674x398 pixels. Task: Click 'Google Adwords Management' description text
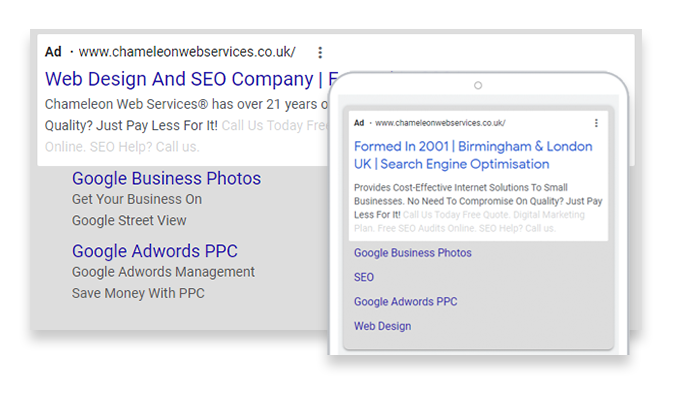pos(163,272)
